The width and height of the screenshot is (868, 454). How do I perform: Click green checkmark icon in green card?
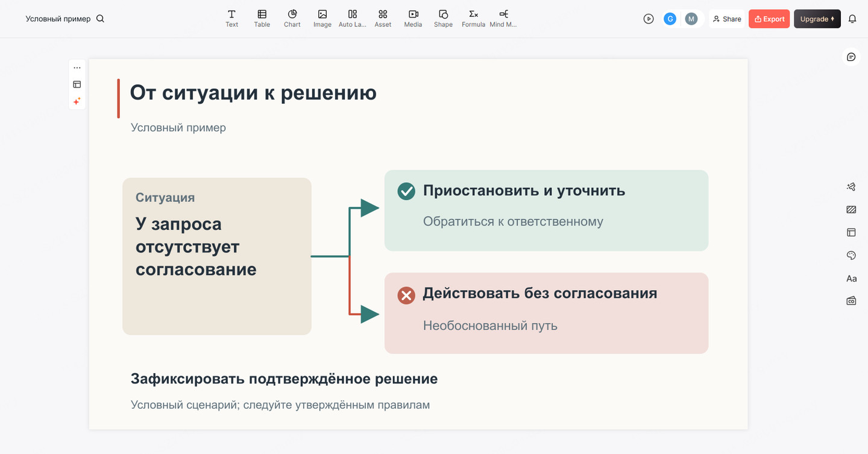[x=406, y=191]
